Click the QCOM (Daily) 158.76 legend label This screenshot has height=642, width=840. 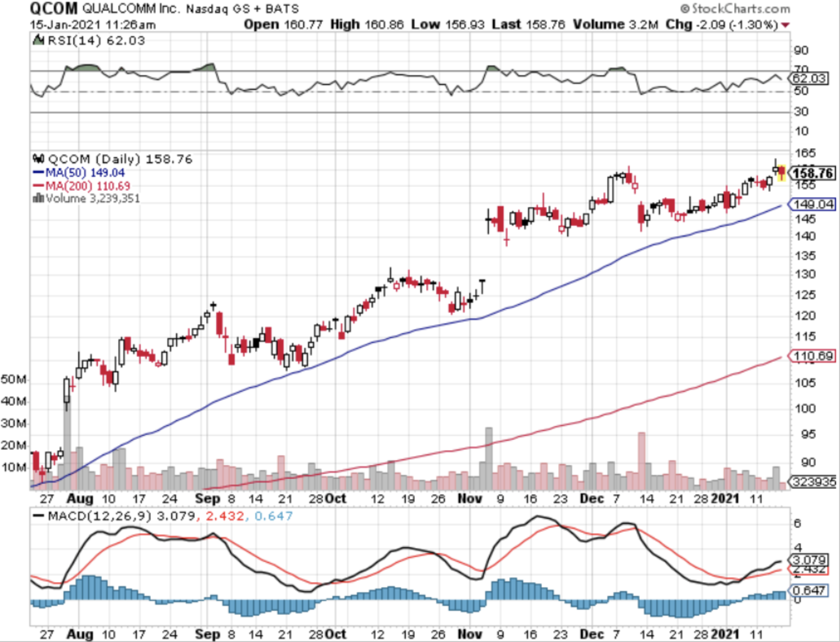pyautogui.click(x=120, y=159)
